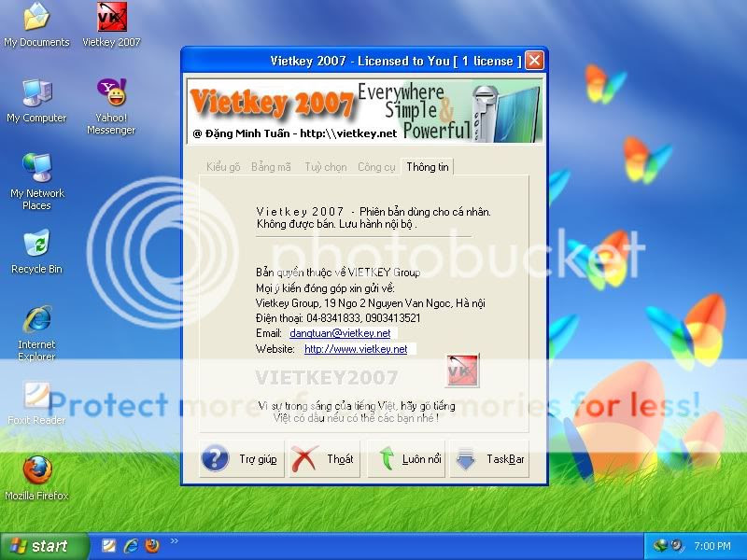Open My Computer desktop icon
Screen dimensions: 747x560
[36, 101]
